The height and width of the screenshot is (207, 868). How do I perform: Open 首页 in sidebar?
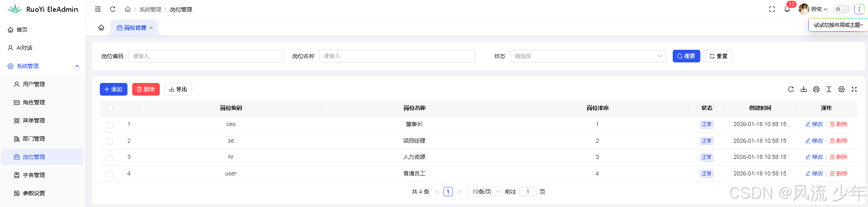tap(43, 30)
